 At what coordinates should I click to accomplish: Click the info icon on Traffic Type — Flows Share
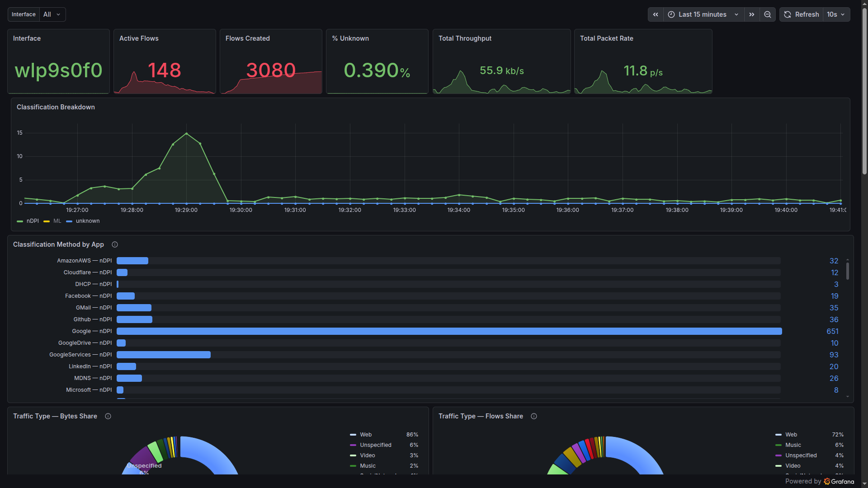pos(533,416)
